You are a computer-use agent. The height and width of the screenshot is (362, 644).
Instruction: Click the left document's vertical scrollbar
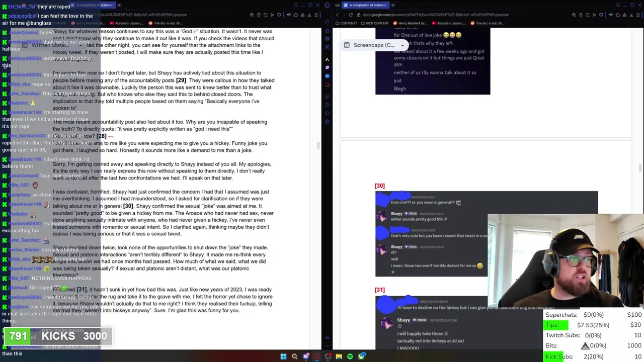[318, 145]
